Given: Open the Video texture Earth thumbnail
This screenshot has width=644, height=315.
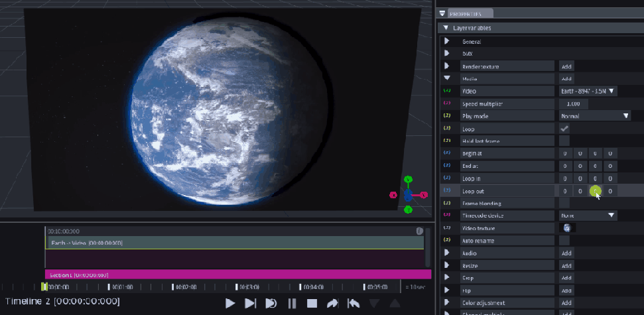Looking at the screenshot, I should tap(567, 228).
